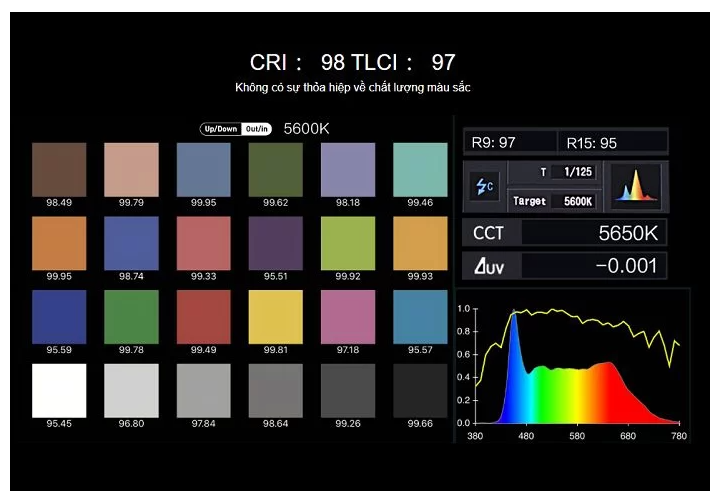The image size is (718, 504).
Task: Switch to Out/In mode
Action: pyautogui.click(x=255, y=129)
